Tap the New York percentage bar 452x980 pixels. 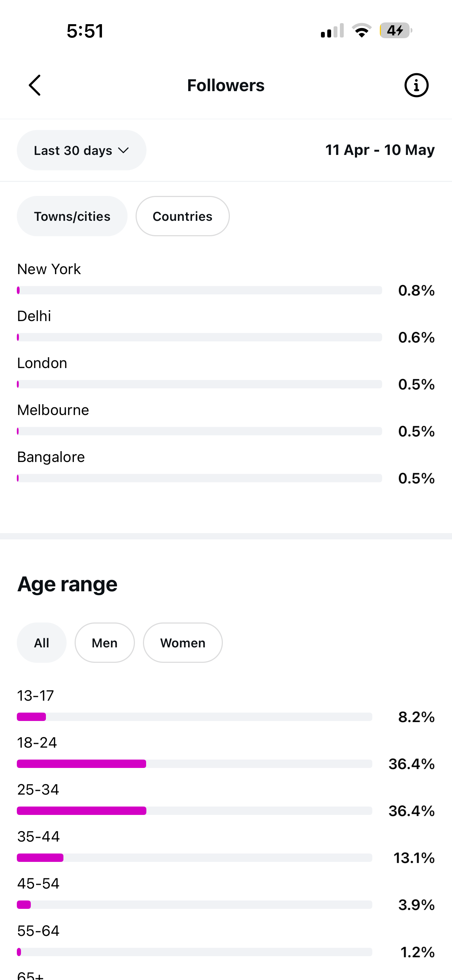[199, 290]
